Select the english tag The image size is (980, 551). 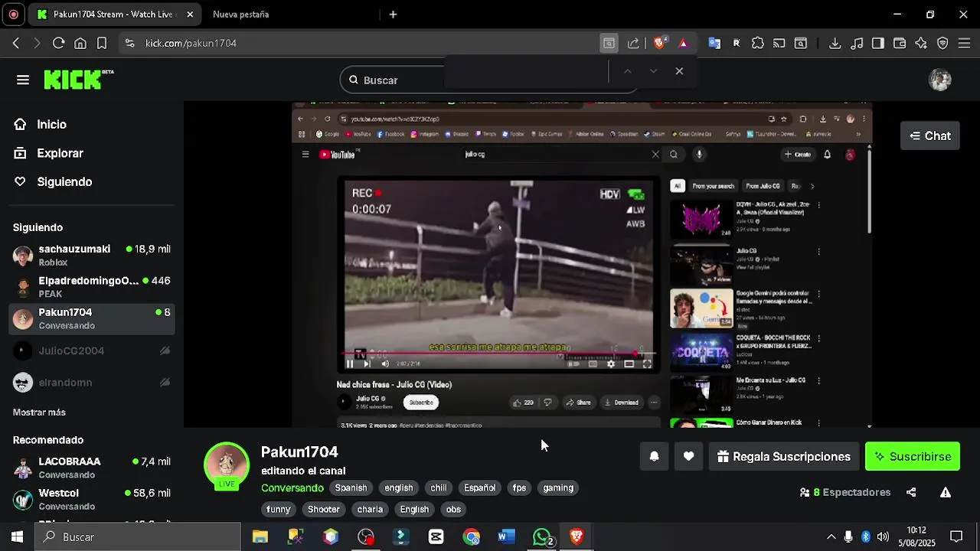pos(398,488)
